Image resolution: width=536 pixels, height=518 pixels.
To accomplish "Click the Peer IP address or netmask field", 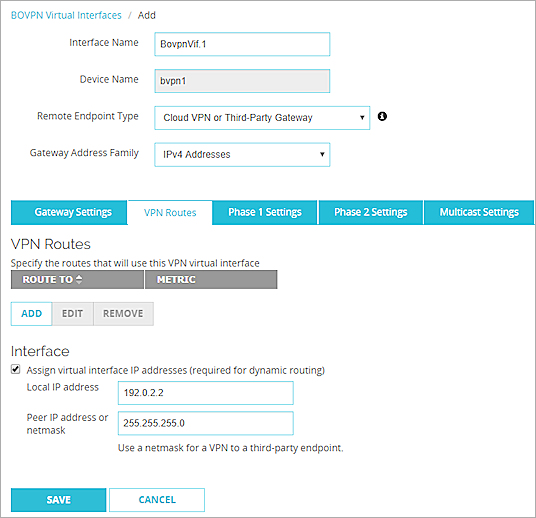I will pyautogui.click(x=205, y=423).
